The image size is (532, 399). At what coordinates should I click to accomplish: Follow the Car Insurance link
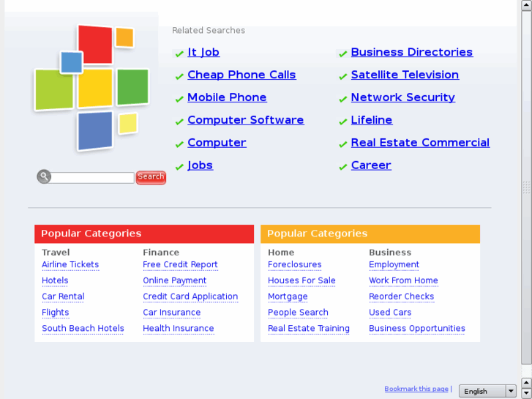172,313
